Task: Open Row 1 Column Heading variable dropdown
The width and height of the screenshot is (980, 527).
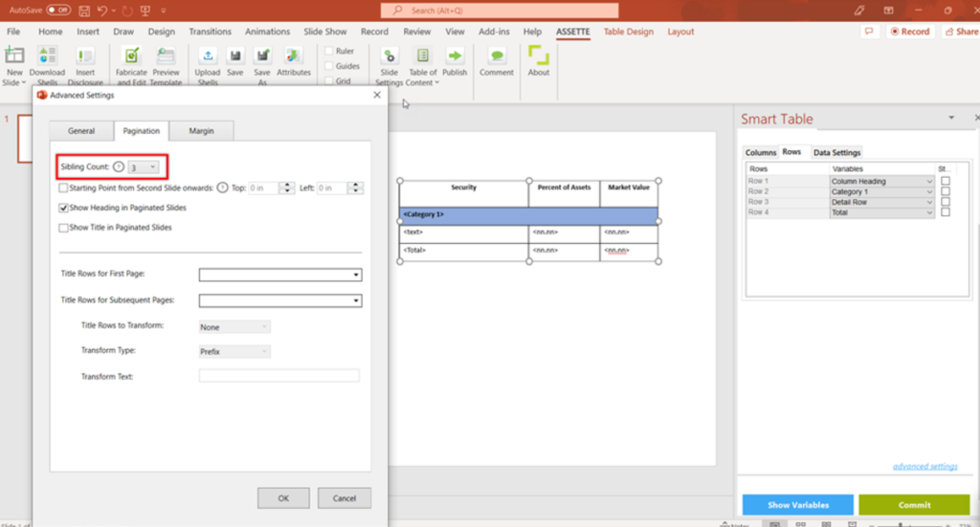Action: pyautogui.click(x=881, y=181)
